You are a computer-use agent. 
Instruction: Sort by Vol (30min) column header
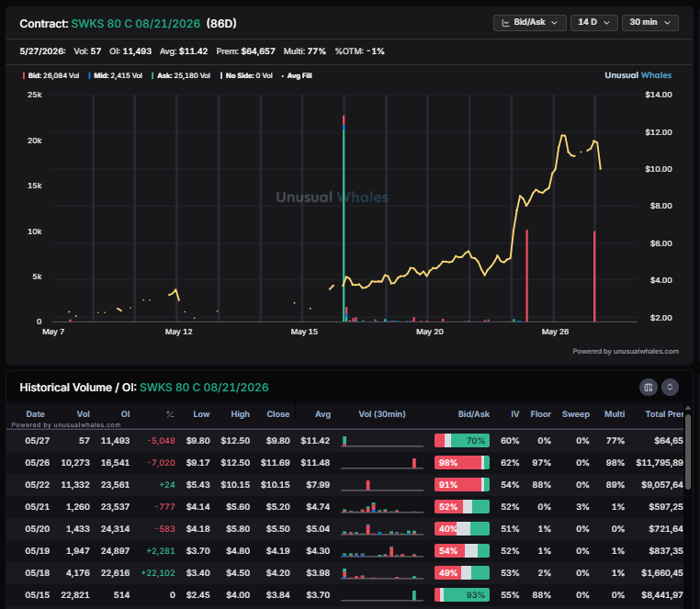(x=382, y=414)
